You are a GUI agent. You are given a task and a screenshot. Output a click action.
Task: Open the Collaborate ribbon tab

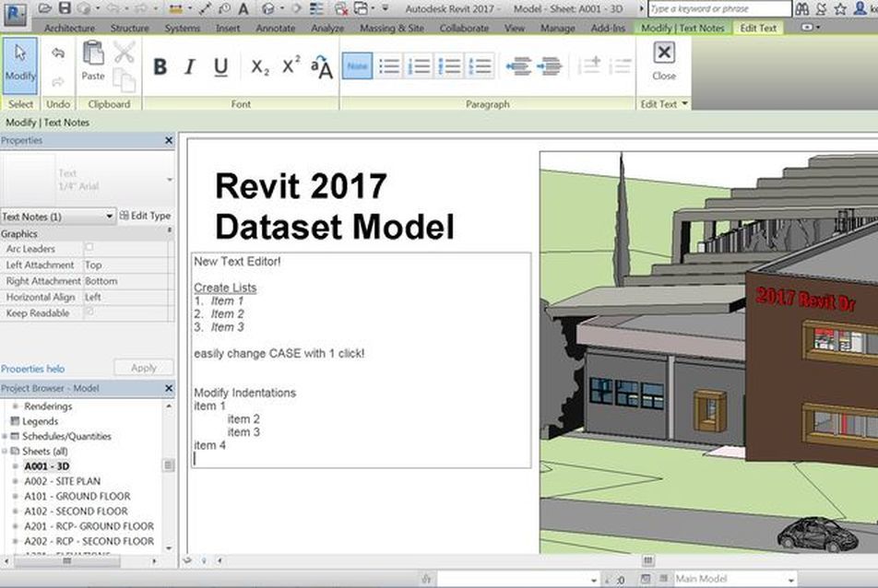click(x=464, y=28)
